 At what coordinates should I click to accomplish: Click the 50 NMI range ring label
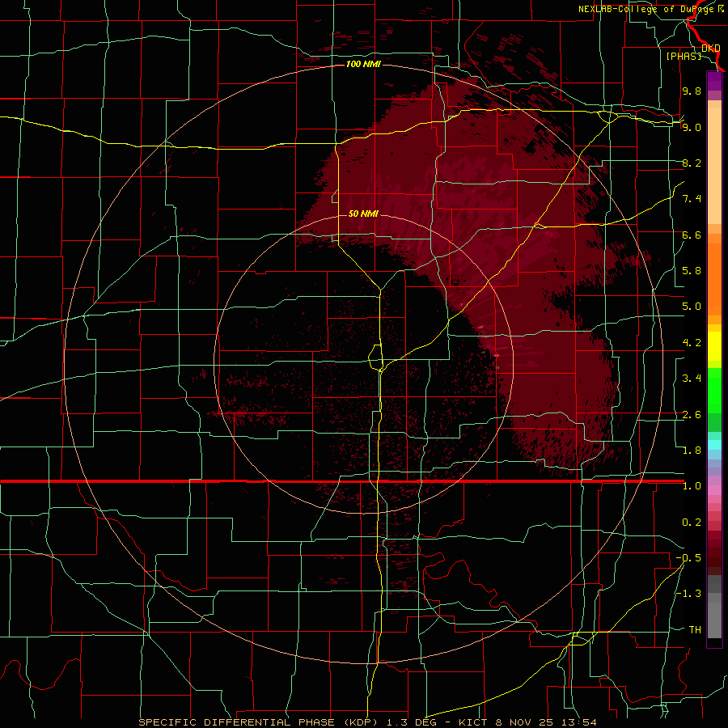[x=363, y=214]
